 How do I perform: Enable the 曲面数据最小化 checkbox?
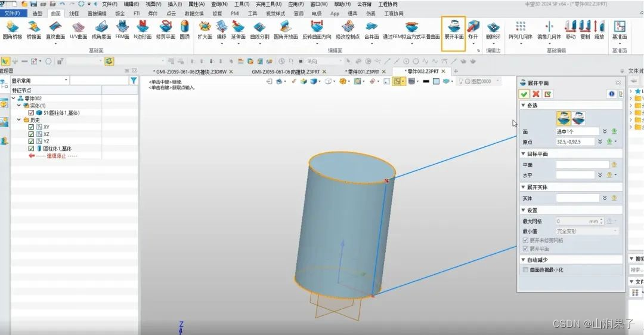coord(525,269)
